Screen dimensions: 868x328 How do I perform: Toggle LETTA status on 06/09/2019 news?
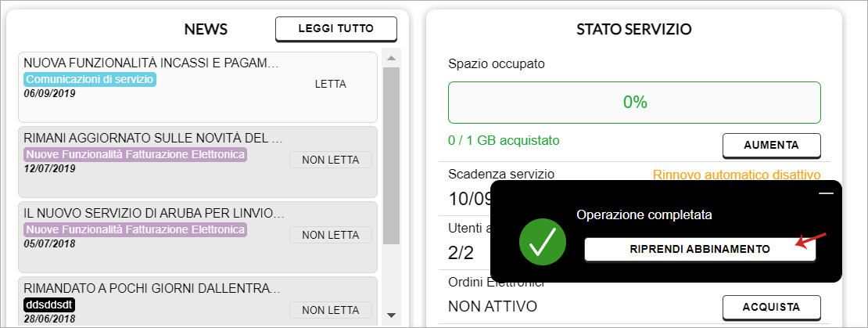click(x=331, y=85)
